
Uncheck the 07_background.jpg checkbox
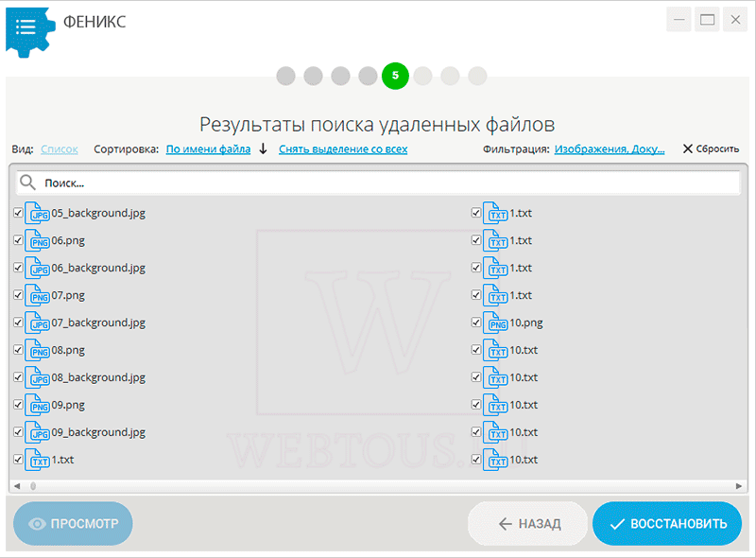(18, 322)
